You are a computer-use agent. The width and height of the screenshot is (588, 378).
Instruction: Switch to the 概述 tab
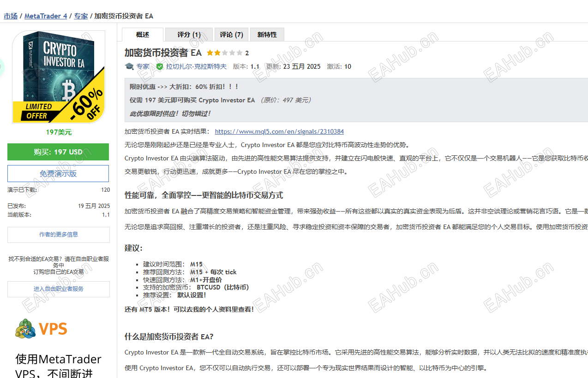coord(143,35)
